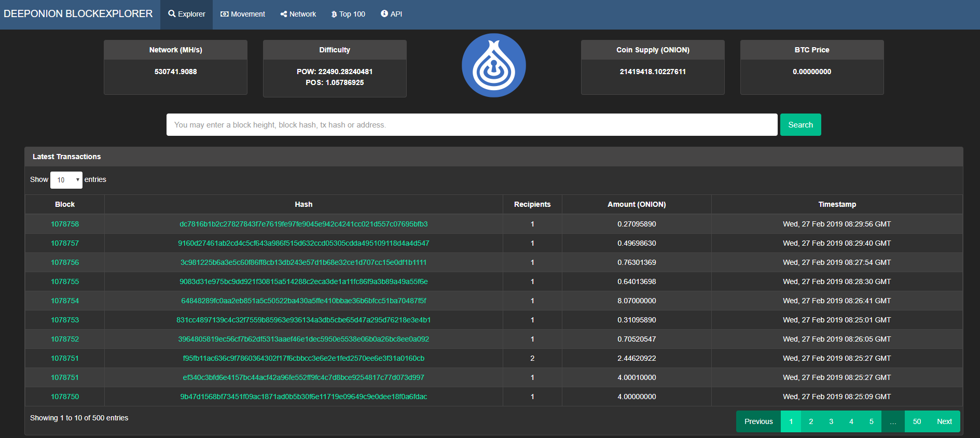Open transaction hash starting 9083d31e975b
The width and height of the screenshot is (980, 438).
tap(303, 281)
